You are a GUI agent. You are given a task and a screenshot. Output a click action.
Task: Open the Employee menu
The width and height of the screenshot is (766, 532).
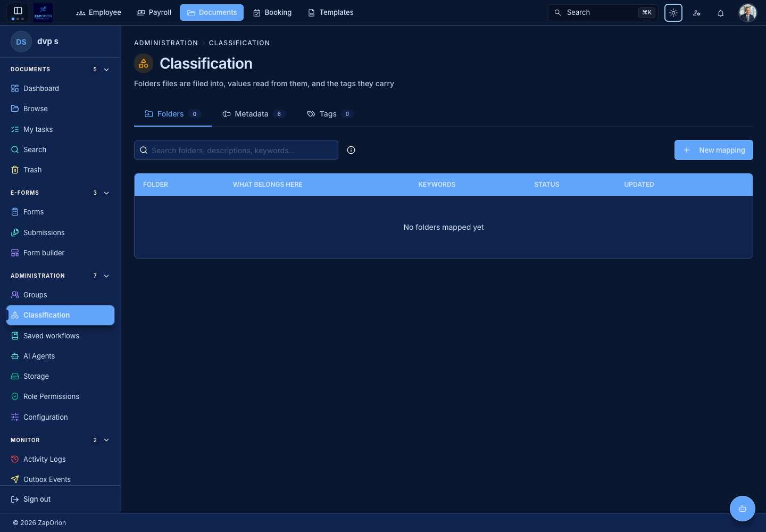tap(98, 12)
